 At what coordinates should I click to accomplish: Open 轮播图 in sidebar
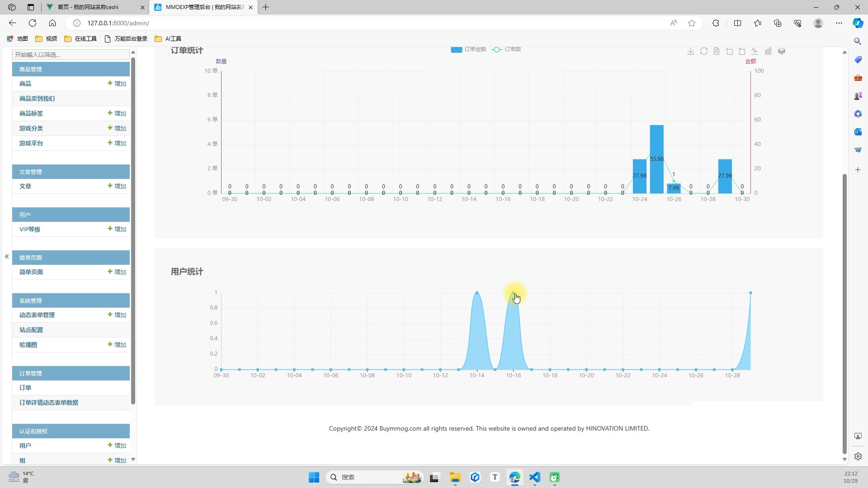click(x=28, y=345)
